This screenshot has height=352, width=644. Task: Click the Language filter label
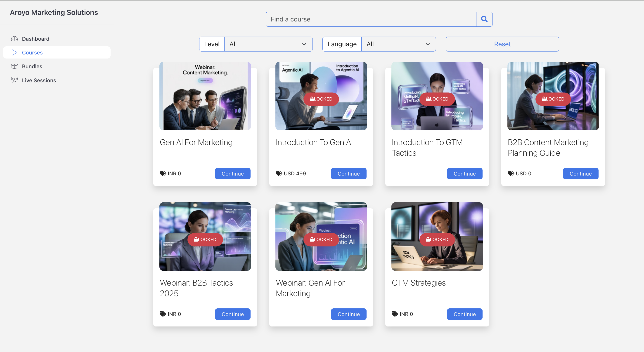(342, 44)
